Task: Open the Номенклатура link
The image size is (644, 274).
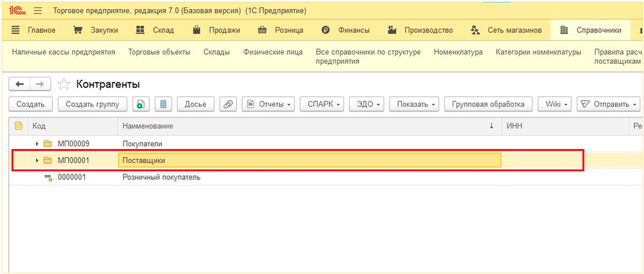Action: click(x=458, y=52)
